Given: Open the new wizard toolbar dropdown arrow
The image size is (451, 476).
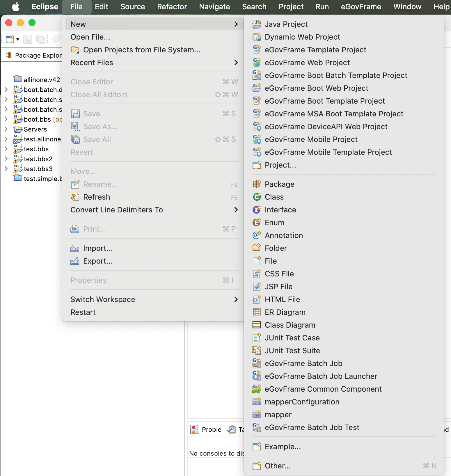Looking at the screenshot, I should click(18, 39).
